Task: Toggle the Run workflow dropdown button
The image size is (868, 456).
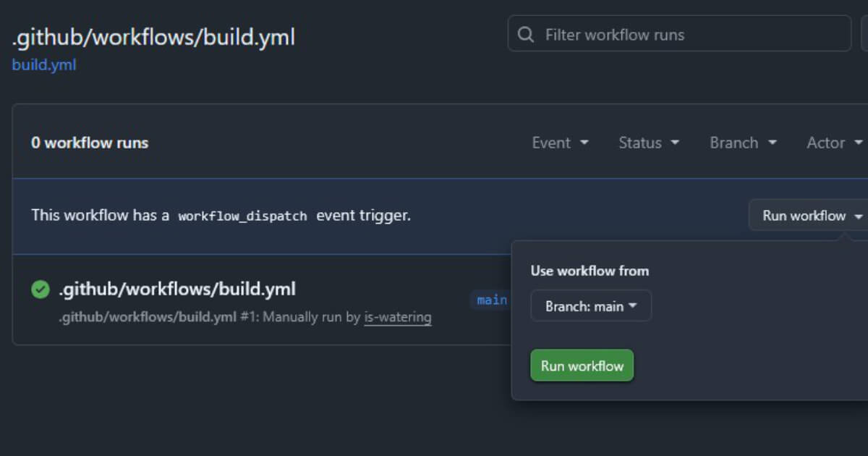Action: click(812, 216)
